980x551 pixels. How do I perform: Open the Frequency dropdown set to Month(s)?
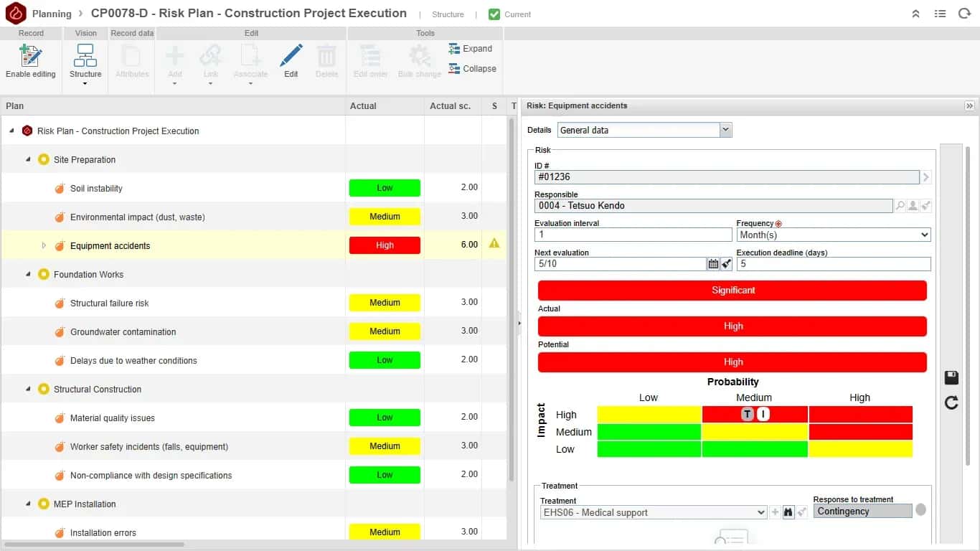[834, 235]
